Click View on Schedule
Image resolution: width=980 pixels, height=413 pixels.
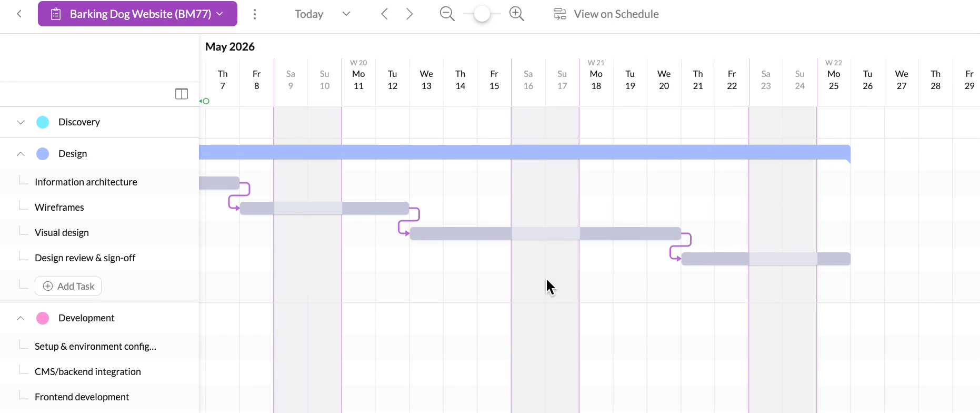click(606, 14)
